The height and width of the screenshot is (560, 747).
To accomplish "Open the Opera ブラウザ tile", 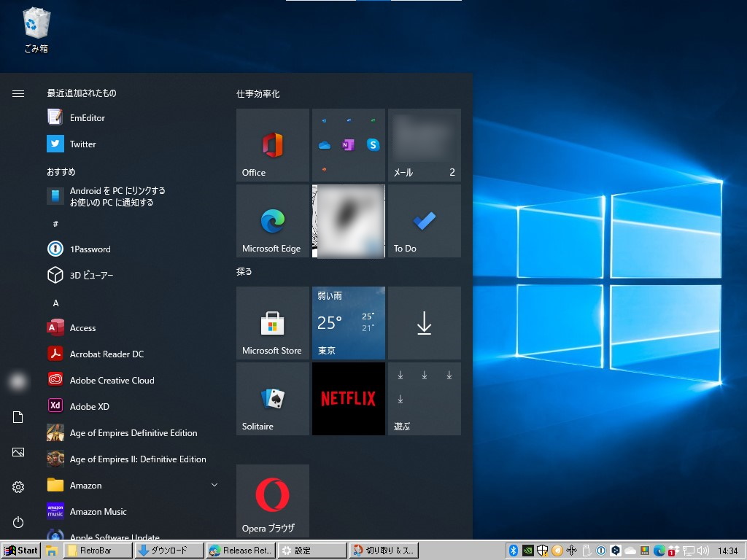I will (273, 501).
